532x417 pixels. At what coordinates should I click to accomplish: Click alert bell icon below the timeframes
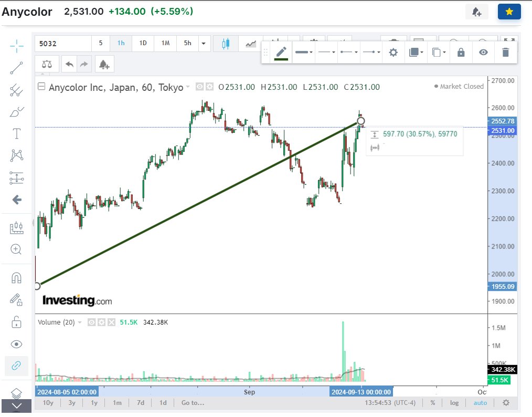[x=104, y=64]
